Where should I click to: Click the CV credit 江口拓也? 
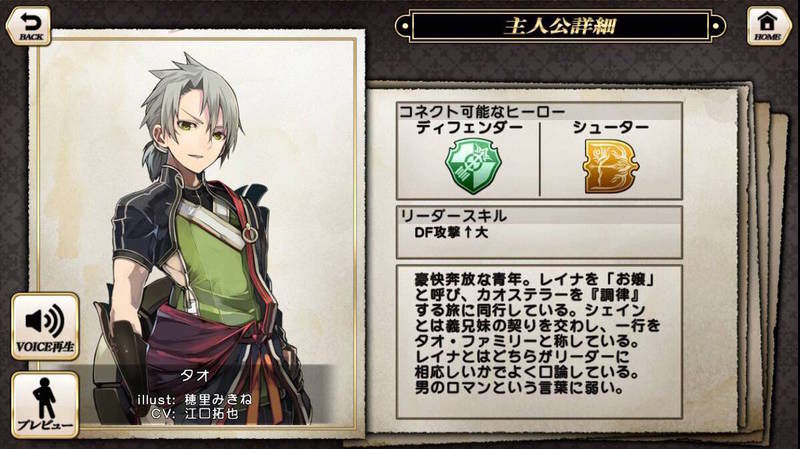212,413
